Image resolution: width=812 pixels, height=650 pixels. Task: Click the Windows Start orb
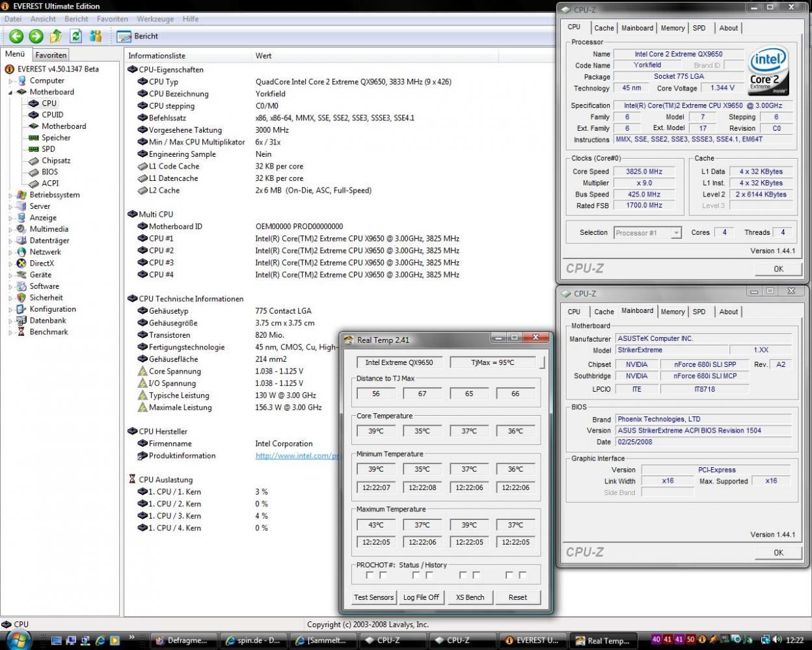18,640
